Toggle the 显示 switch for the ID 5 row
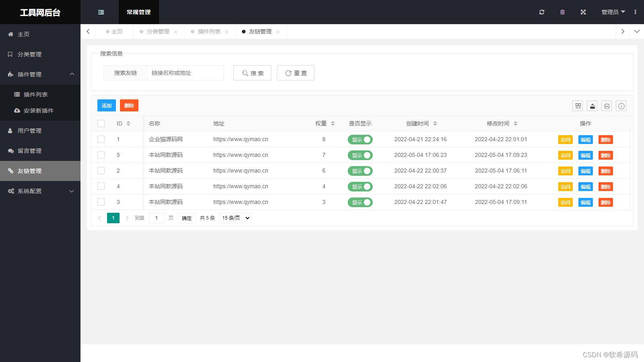Image resolution: width=644 pixels, height=362 pixels. (360, 155)
